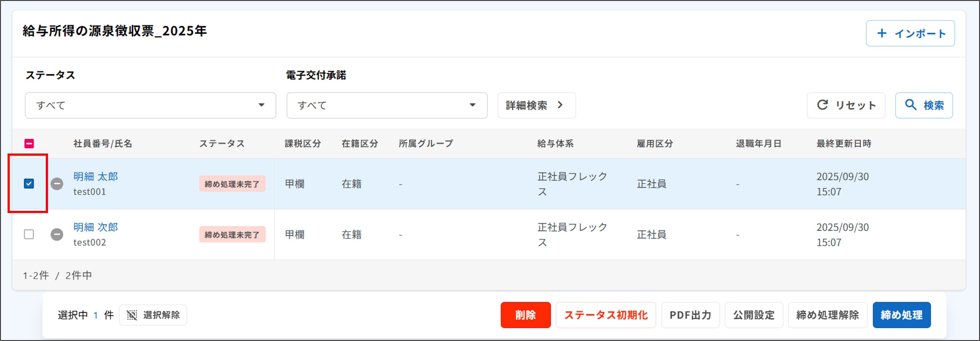Open the 明細 次郎 detail link
980x341 pixels.
coord(96,227)
